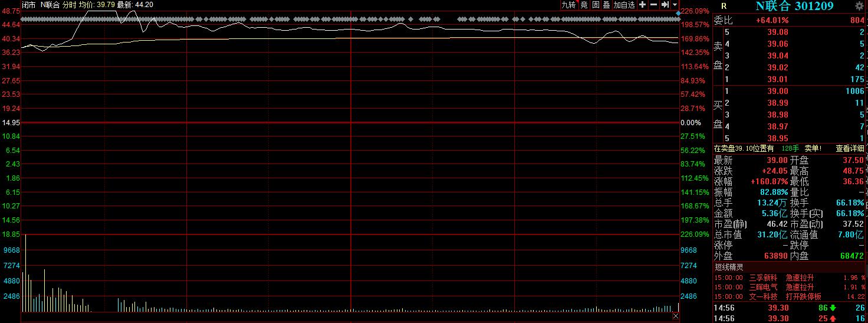The height and width of the screenshot is (323, 868).
Task: Click the 委比 value +64.01%
Action: pyautogui.click(x=772, y=20)
